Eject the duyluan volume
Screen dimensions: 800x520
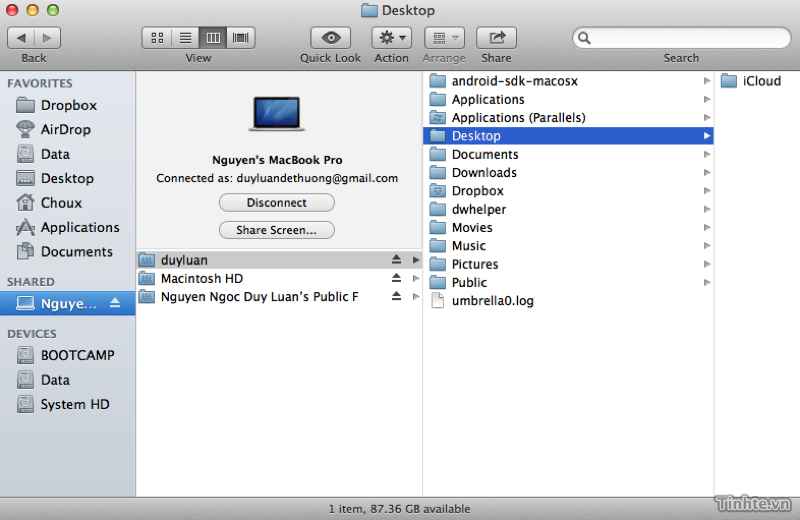396,259
